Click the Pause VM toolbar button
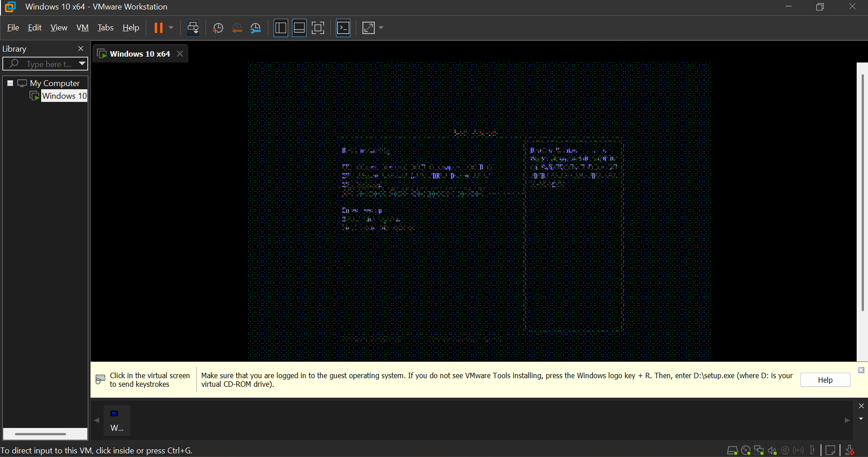This screenshot has width=868, height=457. click(x=158, y=28)
